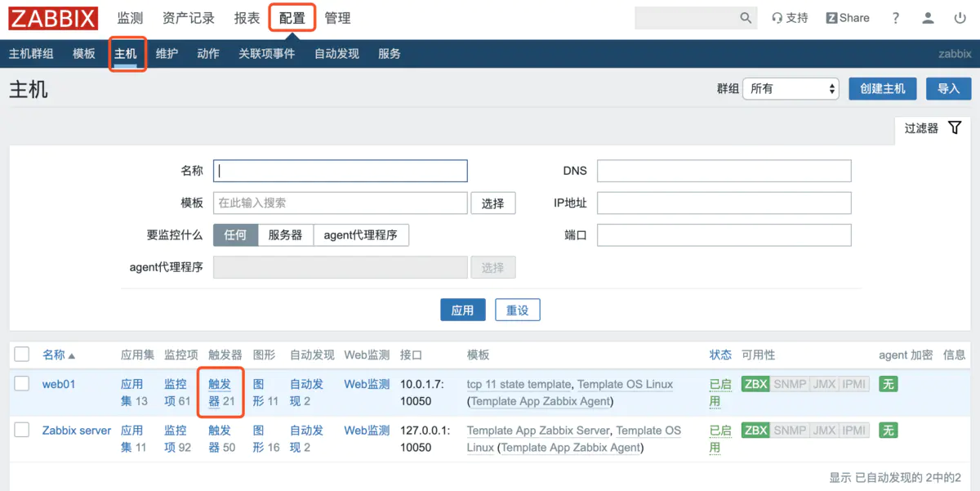Click the SNMP badge for Zabbix server
Screen dimensions: 980x491
pyautogui.click(x=790, y=431)
